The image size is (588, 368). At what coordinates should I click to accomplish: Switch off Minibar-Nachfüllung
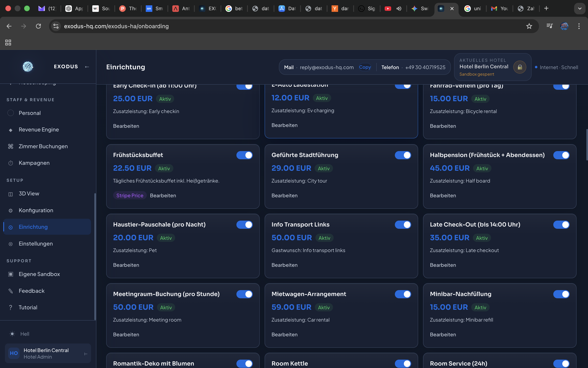[561, 294]
